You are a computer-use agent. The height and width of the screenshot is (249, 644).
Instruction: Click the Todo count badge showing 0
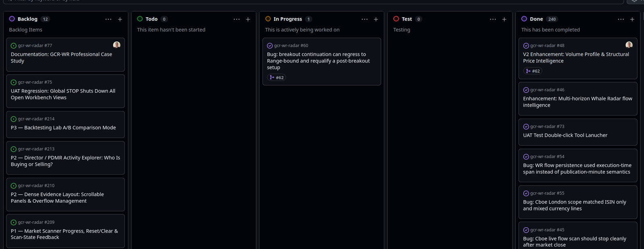tap(164, 19)
